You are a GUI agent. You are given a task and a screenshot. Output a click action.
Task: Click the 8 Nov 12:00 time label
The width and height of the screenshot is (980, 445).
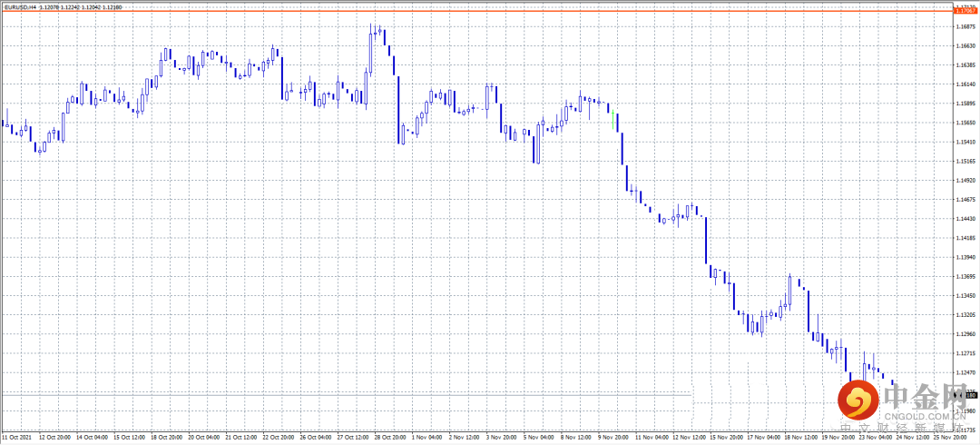(x=578, y=438)
